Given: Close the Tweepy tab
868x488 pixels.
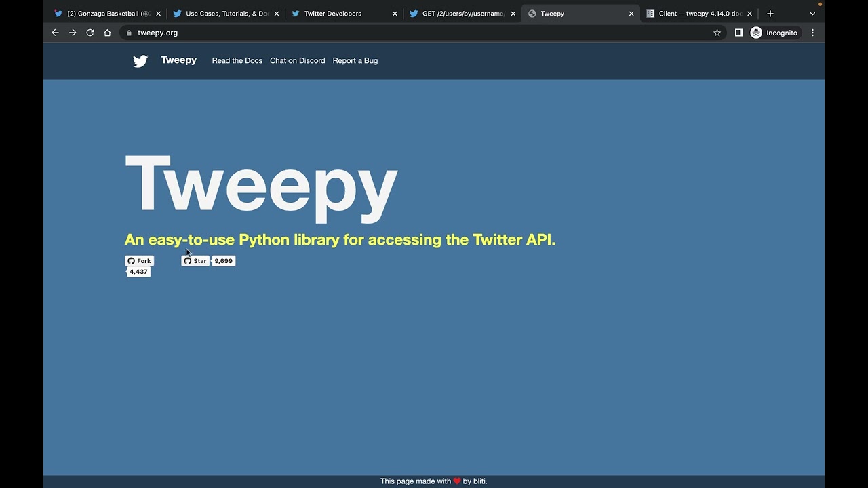Looking at the screenshot, I should [x=631, y=14].
